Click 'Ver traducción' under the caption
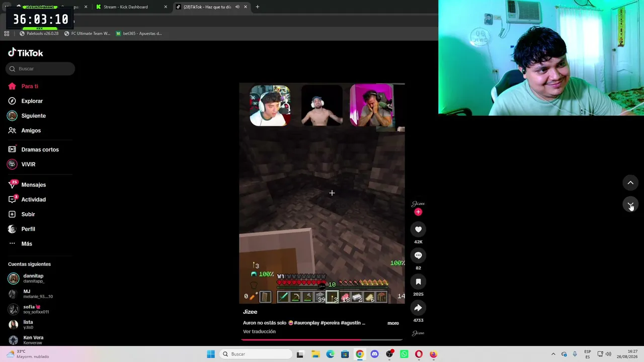Image resolution: width=644 pixels, height=362 pixels. pos(259,332)
